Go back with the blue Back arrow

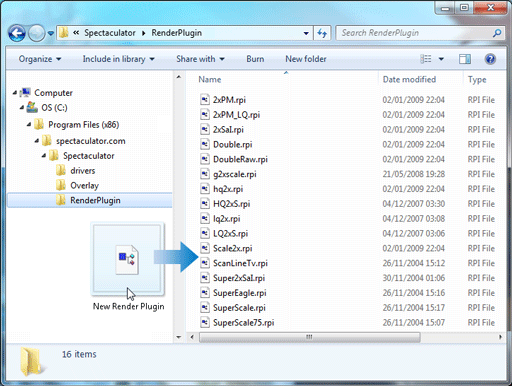[17, 33]
